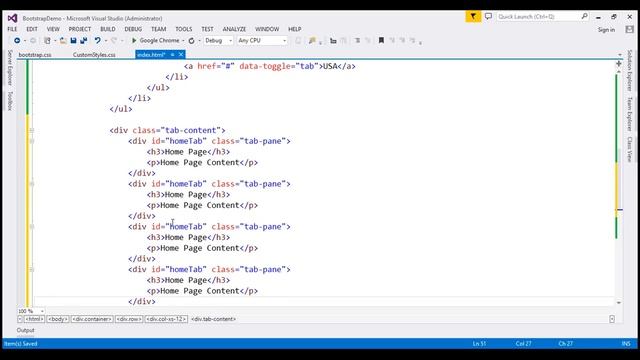Click the <body> breadcrumb button
Viewport: 640px width, 360px height.
point(58,319)
